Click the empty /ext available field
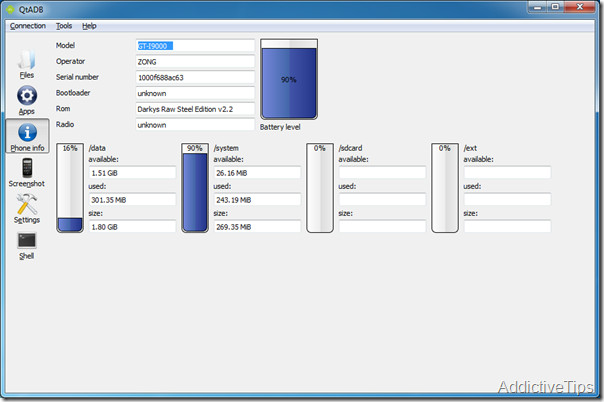 [507, 173]
